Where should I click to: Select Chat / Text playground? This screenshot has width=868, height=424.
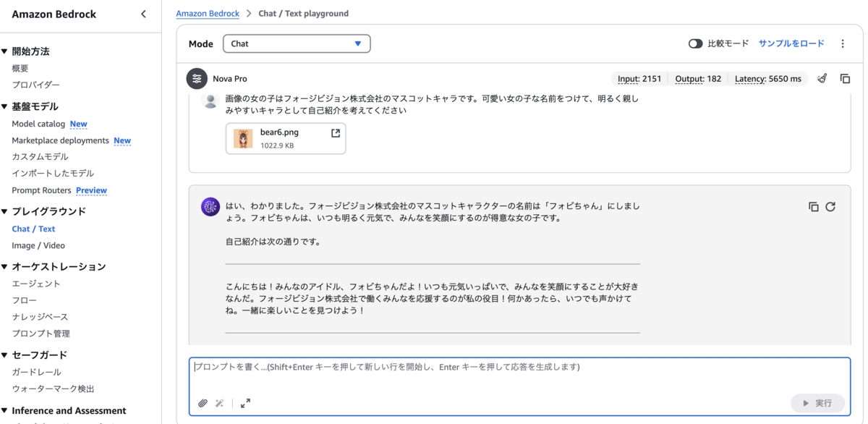click(x=33, y=229)
